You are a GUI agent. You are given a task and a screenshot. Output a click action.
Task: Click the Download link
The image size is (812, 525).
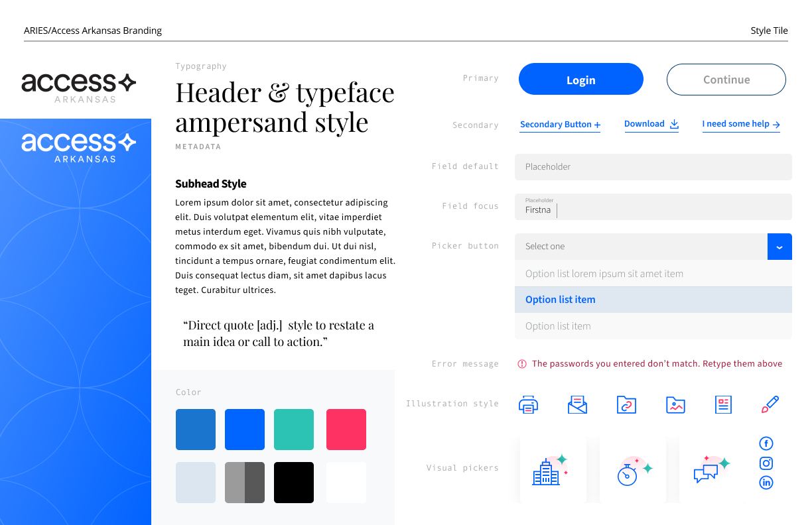(651, 124)
